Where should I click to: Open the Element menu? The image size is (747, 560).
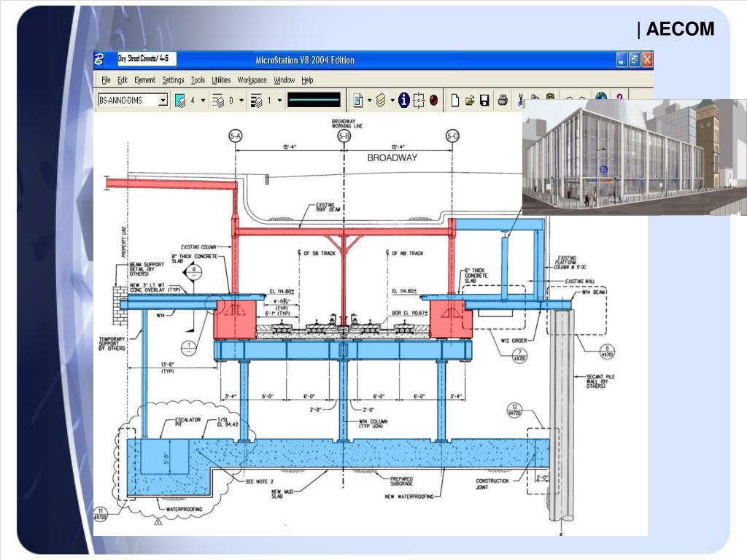coord(145,80)
